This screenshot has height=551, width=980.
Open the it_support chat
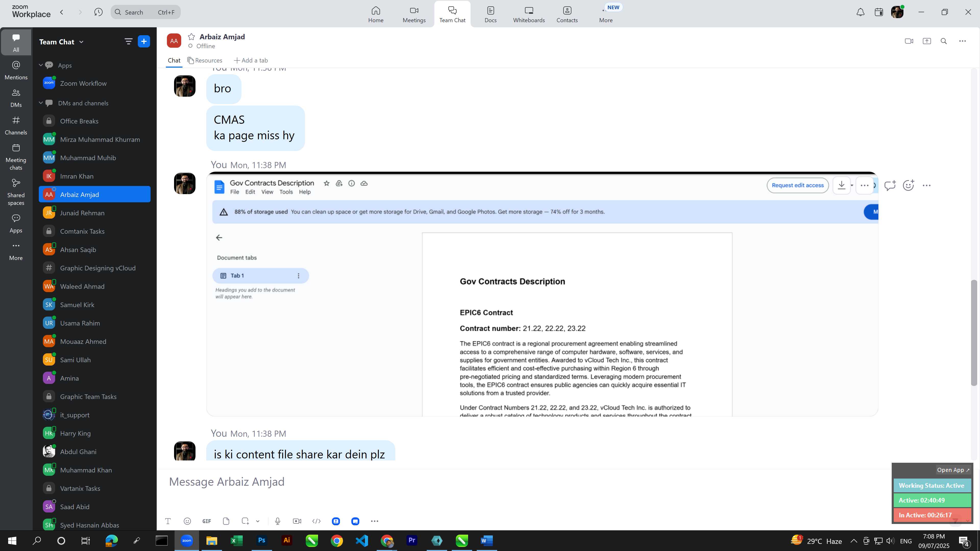[94, 415]
